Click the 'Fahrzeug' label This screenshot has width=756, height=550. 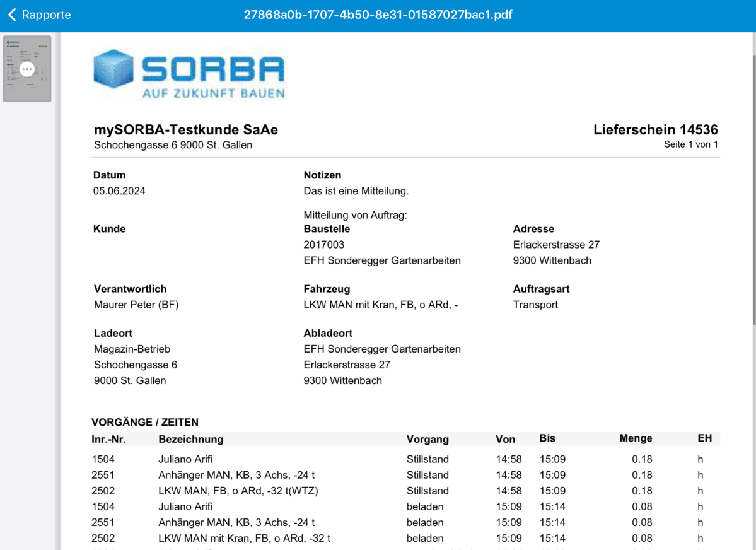pyautogui.click(x=327, y=289)
